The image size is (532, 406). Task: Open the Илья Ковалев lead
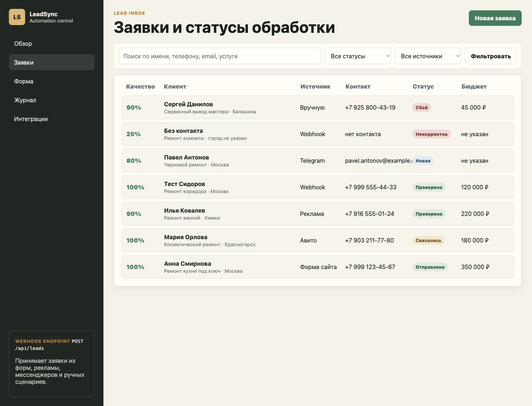318,214
